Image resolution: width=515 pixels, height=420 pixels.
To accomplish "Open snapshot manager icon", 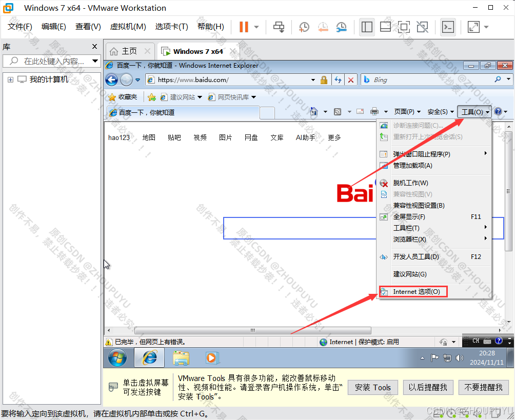I will coord(342,27).
